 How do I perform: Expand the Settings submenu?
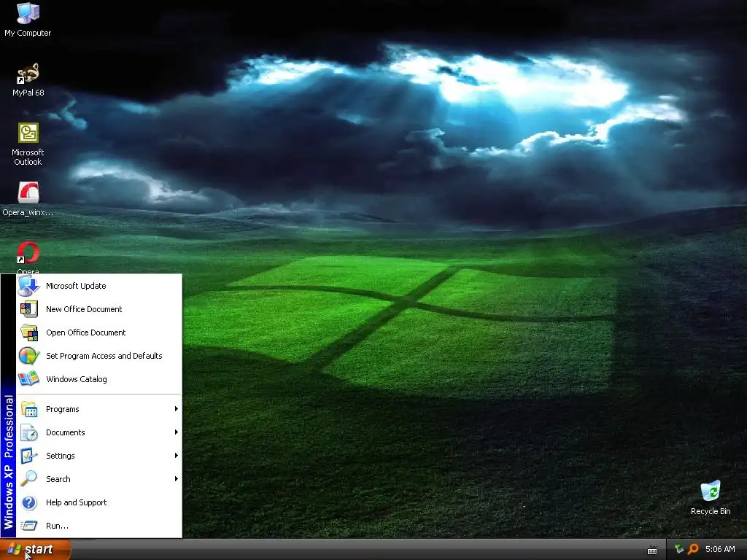click(x=99, y=456)
